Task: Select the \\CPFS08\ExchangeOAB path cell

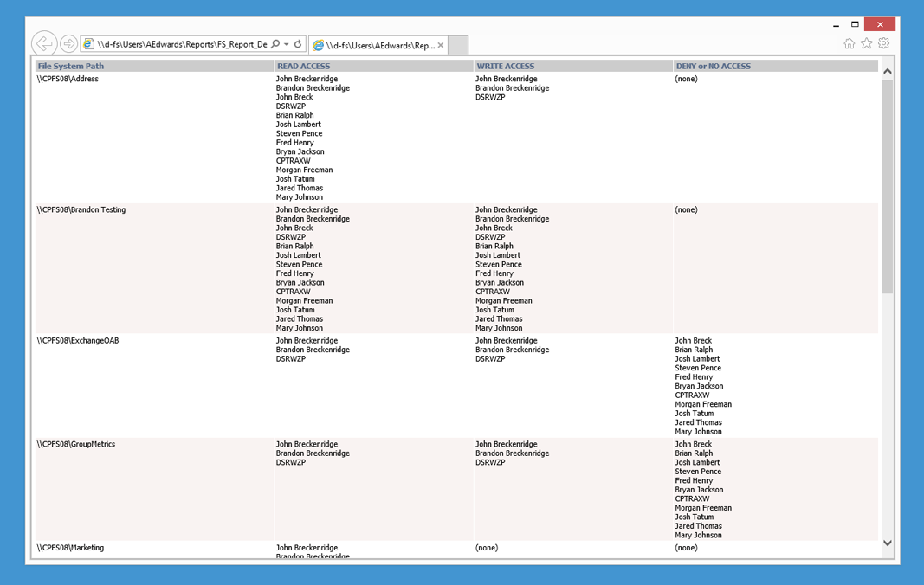Action: point(78,341)
